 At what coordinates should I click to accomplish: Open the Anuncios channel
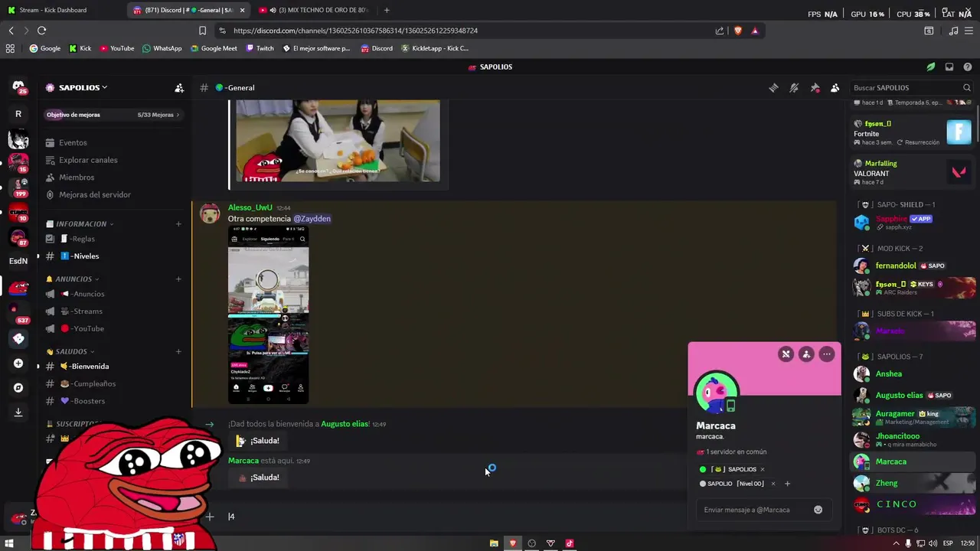(113, 294)
